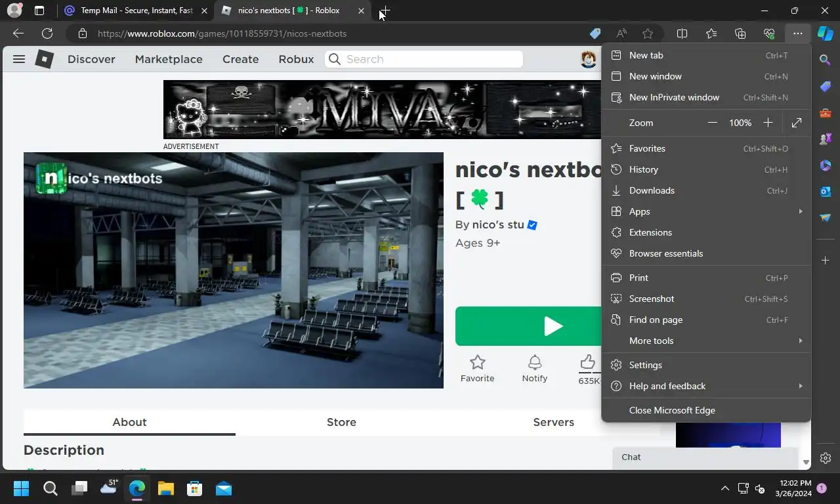Screen dimensions: 840x504
Task: Select Find on page
Action: coord(706,320)
